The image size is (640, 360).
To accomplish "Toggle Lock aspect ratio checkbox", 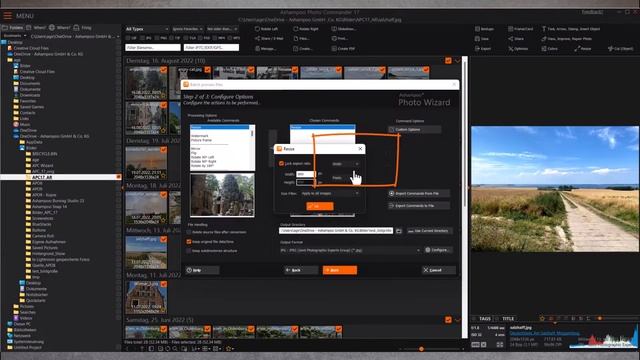I will 281,163.
